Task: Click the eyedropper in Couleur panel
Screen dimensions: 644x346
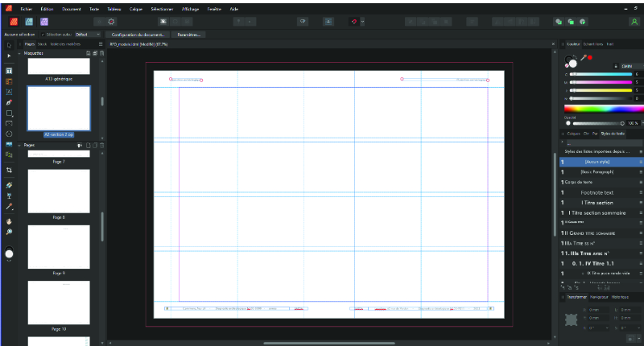Action: pyautogui.click(x=583, y=58)
